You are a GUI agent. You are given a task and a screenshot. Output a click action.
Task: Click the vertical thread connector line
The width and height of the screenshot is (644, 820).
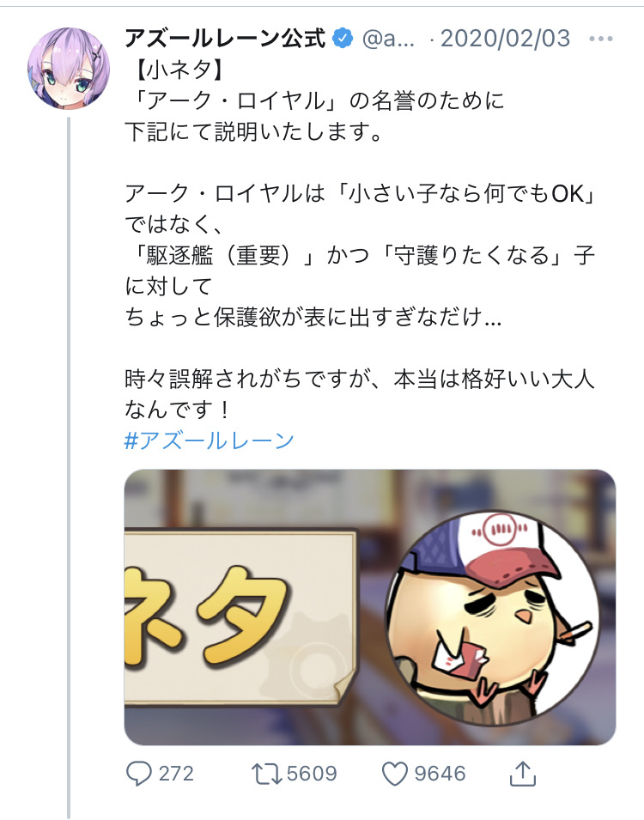(x=69, y=465)
